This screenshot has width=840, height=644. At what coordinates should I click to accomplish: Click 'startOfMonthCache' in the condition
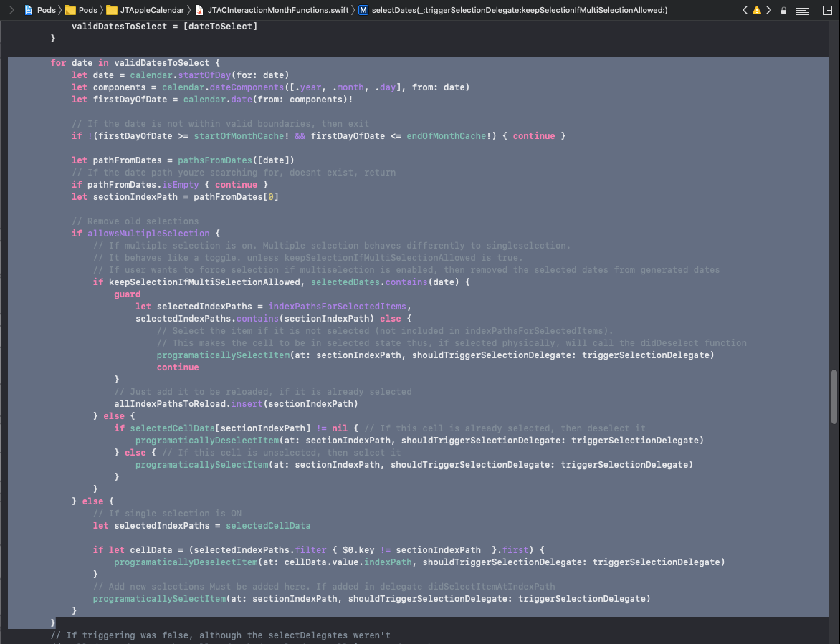pos(239,136)
